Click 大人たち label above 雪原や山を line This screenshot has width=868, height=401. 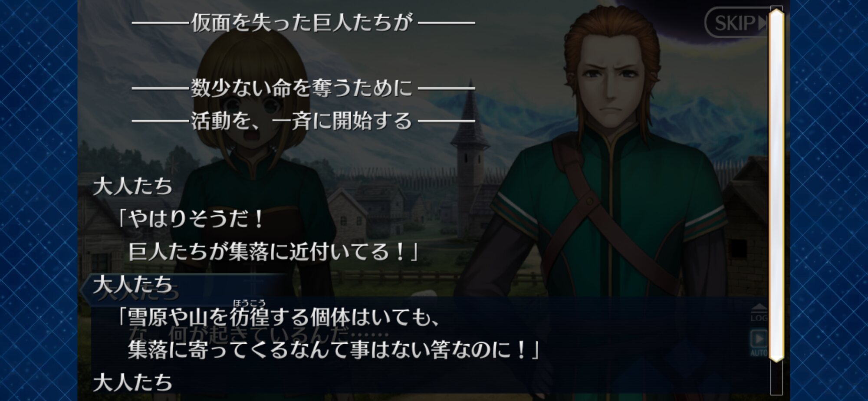tap(133, 284)
